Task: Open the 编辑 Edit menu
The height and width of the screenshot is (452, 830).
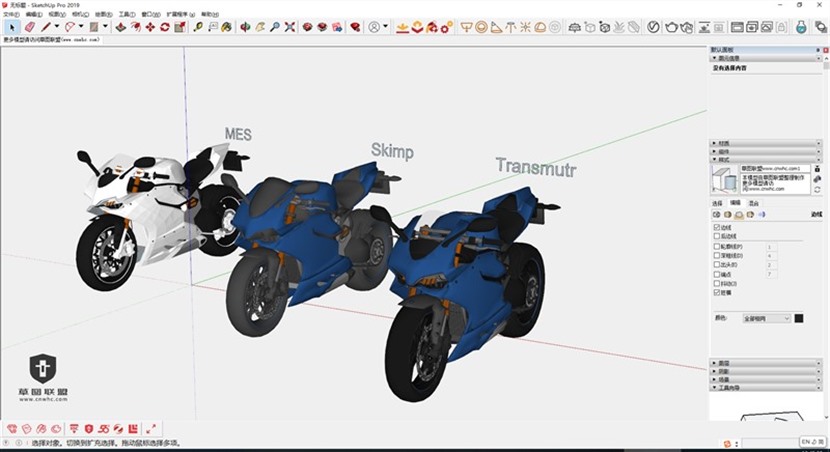Action: click(x=34, y=14)
